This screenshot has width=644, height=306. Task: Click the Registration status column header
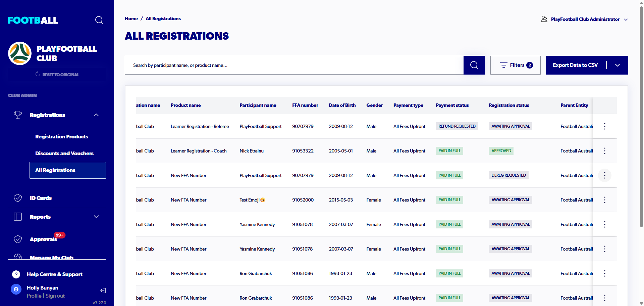coord(509,105)
